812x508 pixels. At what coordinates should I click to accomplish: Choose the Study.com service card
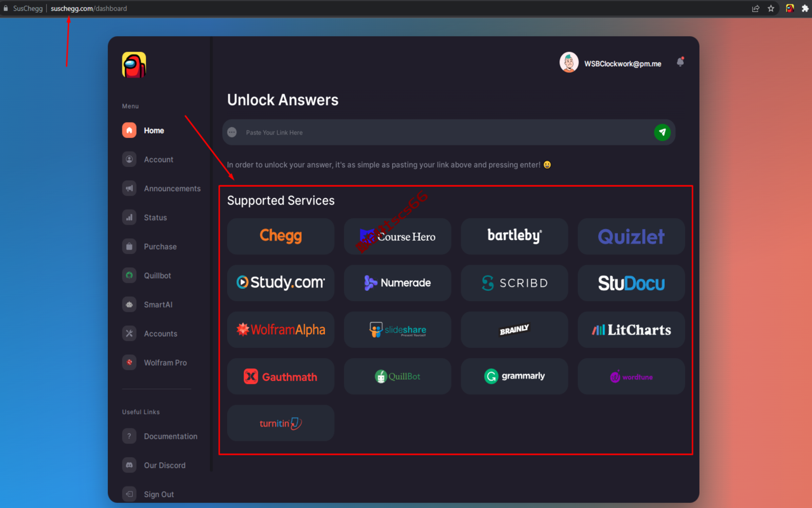click(280, 283)
